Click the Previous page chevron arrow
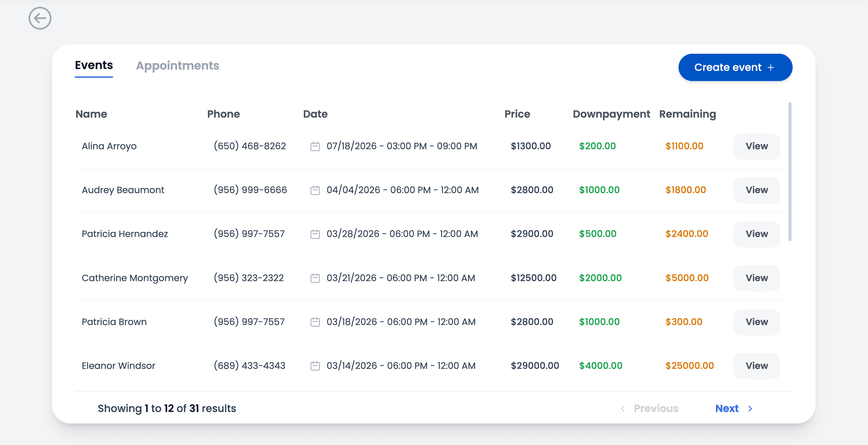The height and width of the screenshot is (445, 868). pyautogui.click(x=623, y=408)
